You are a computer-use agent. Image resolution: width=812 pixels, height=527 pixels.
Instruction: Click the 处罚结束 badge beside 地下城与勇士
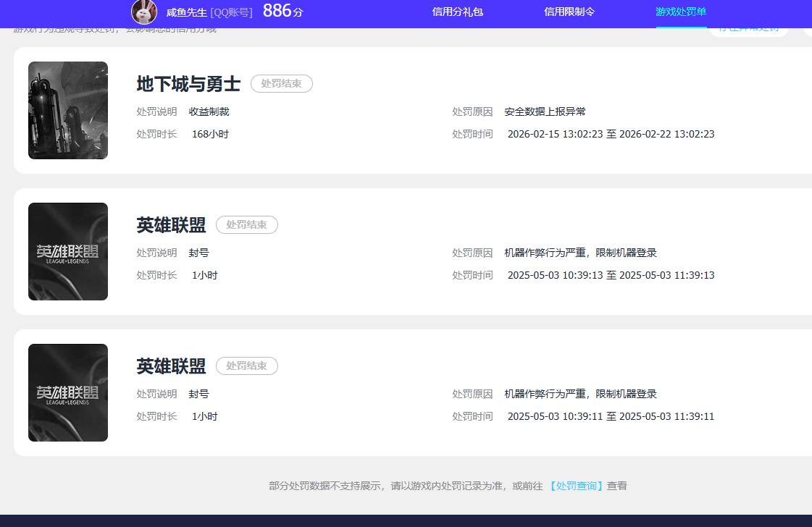(x=281, y=83)
